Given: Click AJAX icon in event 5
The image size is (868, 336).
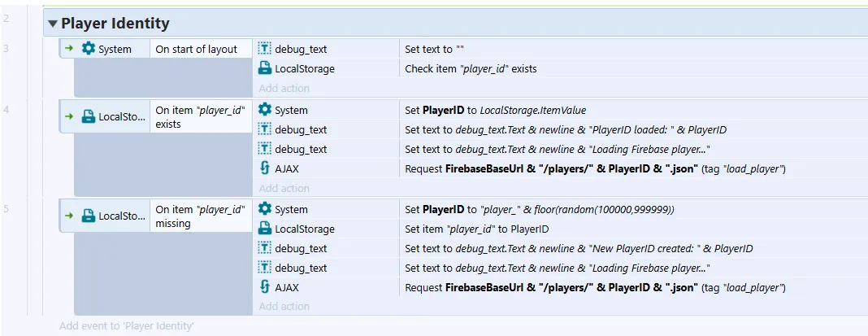Looking at the screenshot, I should coord(265,287).
